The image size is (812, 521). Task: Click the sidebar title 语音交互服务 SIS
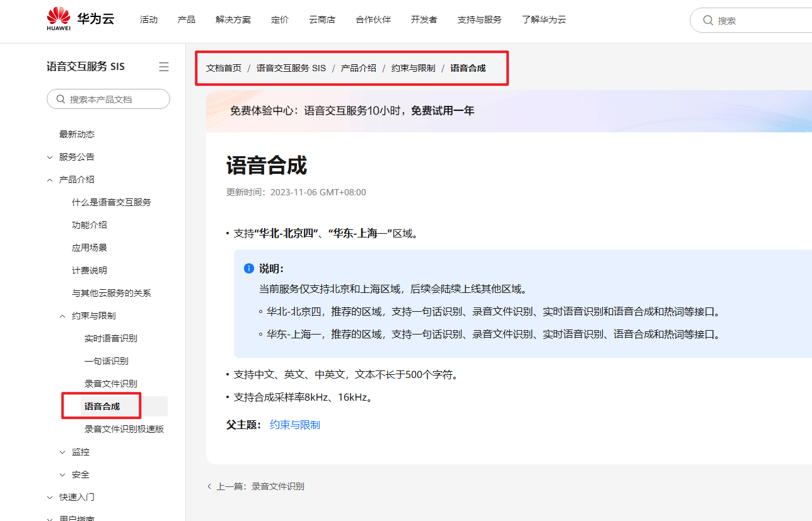coord(86,67)
